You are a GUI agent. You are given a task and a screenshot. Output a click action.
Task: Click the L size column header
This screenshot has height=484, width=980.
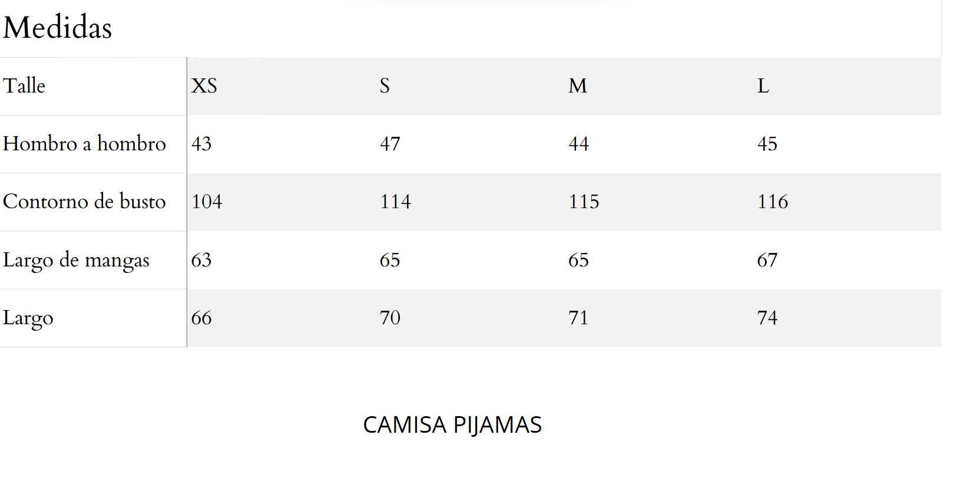pyautogui.click(x=763, y=86)
